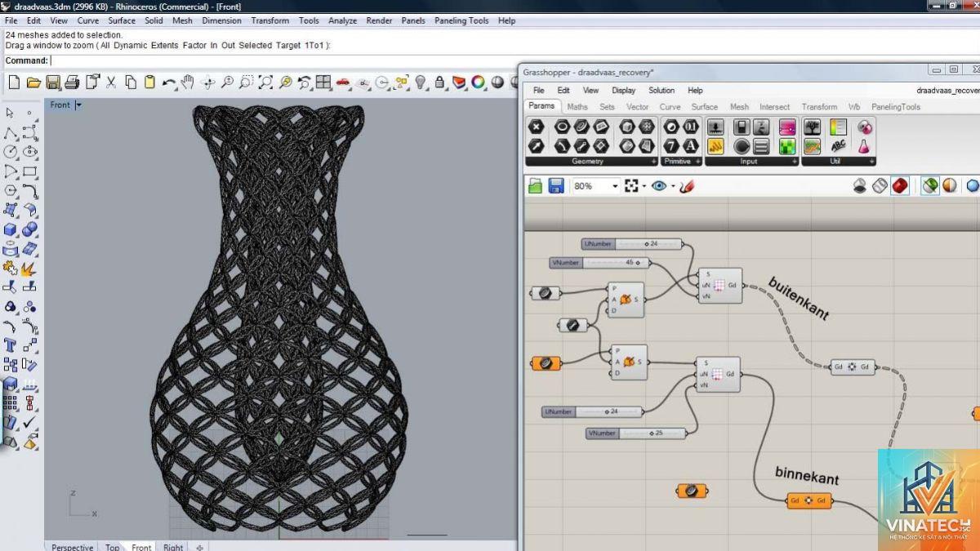The image size is (980, 551).
Task: Open the preview eye dropdown arrow
Action: (x=673, y=186)
